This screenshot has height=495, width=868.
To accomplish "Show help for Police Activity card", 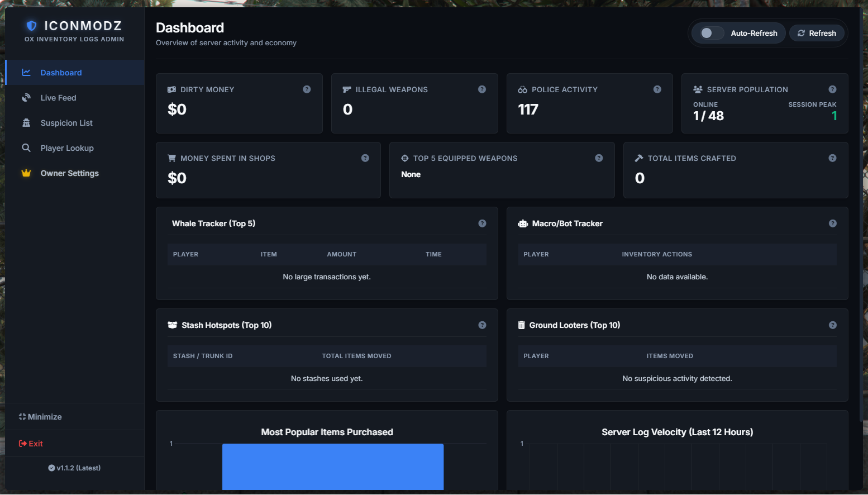I will pos(657,89).
